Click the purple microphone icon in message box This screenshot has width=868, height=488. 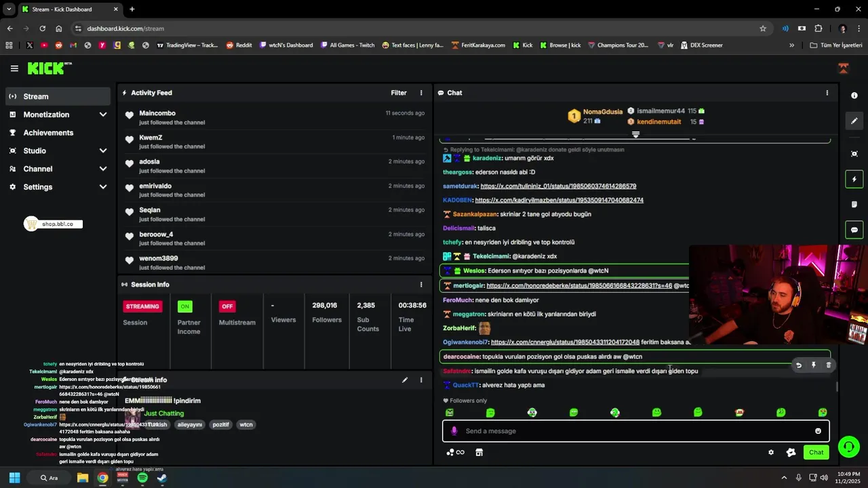454,431
